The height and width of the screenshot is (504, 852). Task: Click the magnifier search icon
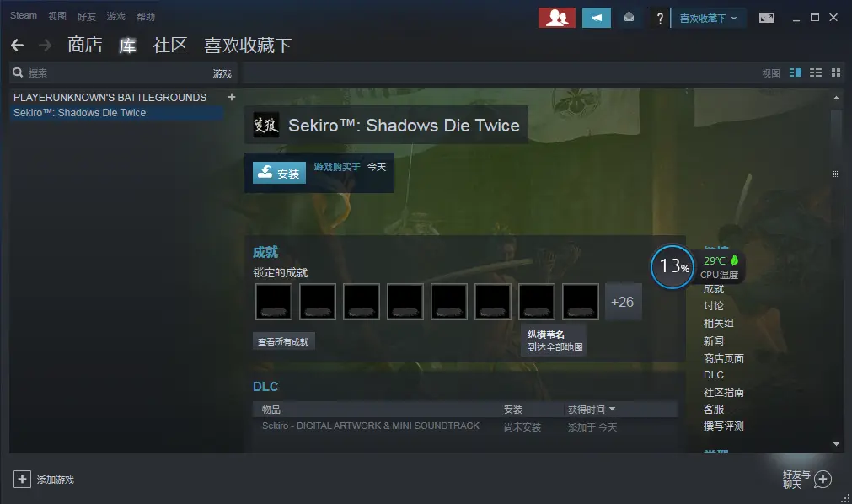click(x=18, y=72)
